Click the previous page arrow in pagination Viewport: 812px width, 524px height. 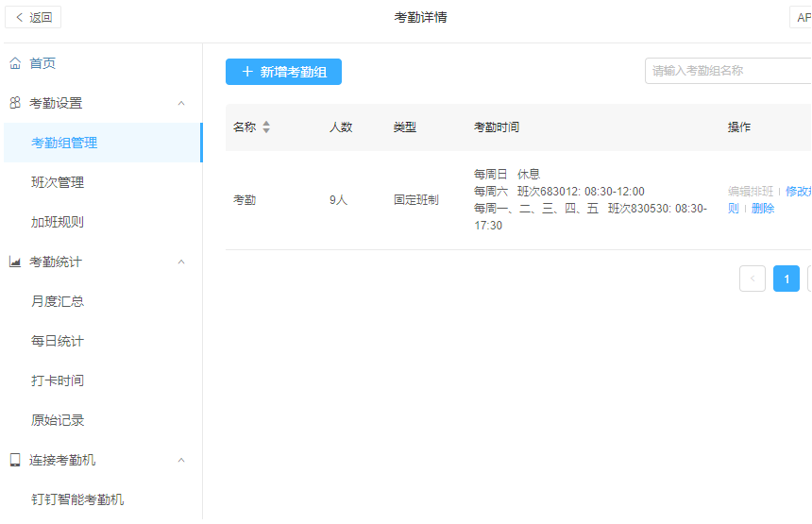pos(753,279)
